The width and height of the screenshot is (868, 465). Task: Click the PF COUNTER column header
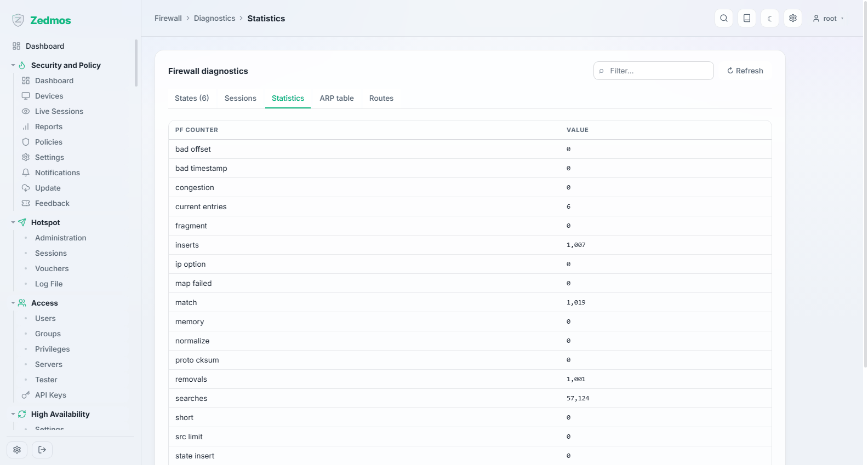tap(197, 130)
